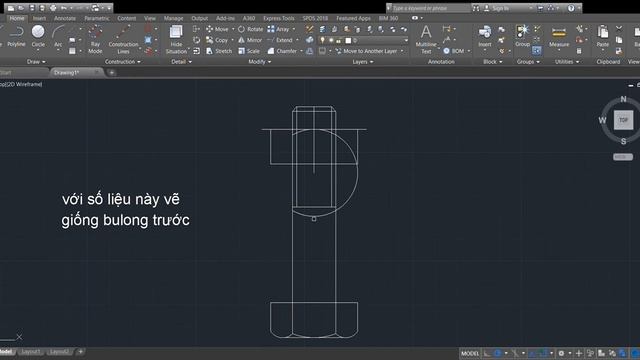The width and height of the screenshot is (640, 360).
Task: Select the Mirror modify tool
Action: pos(250,40)
